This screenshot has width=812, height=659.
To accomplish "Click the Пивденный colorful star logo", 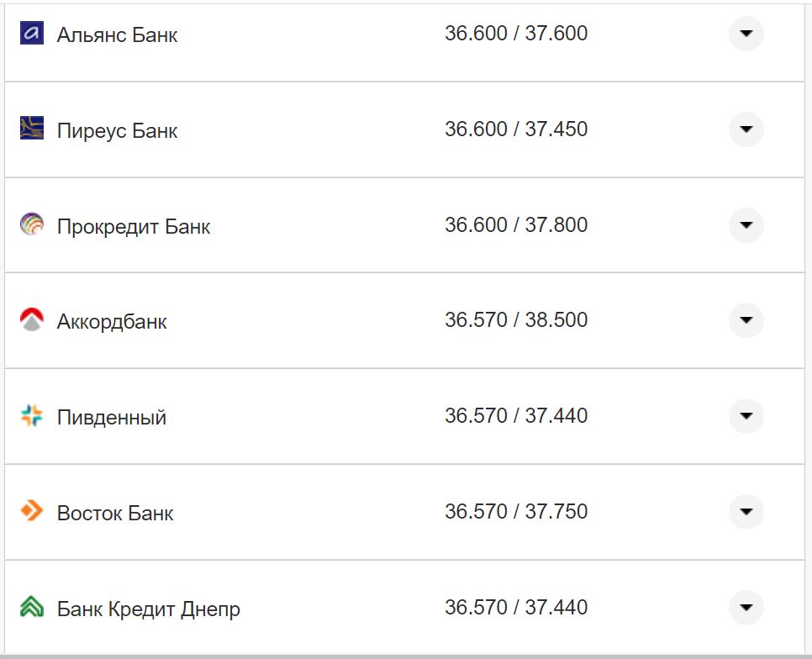I will pyautogui.click(x=30, y=415).
